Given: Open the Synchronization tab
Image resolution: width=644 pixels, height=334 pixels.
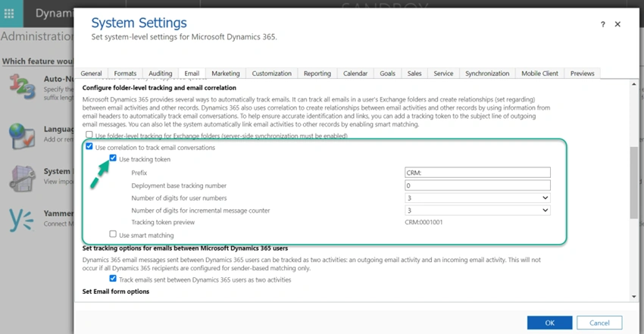Looking at the screenshot, I should [x=487, y=73].
